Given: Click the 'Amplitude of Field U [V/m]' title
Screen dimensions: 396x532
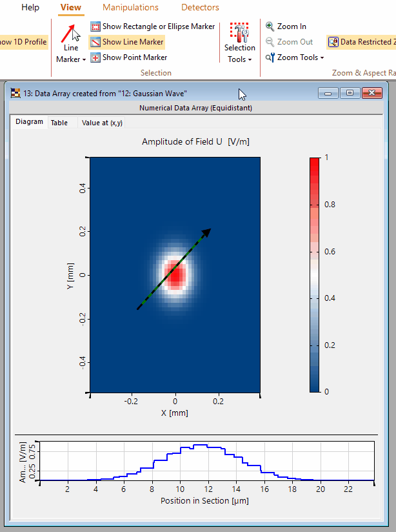Looking at the screenshot, I should pos(195,142).
